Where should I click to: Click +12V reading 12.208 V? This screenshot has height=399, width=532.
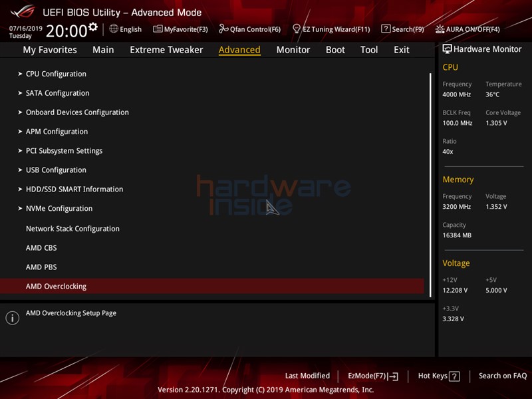pos(455,290)
